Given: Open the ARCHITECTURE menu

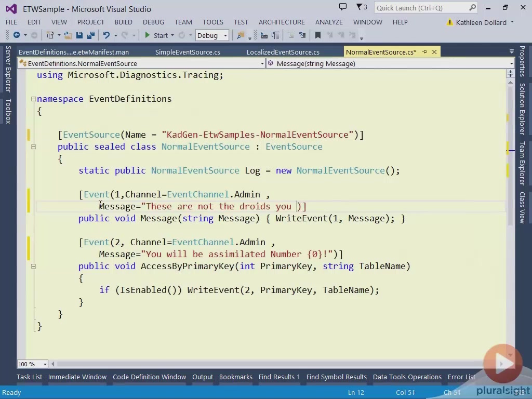Looking at the screenshot, I should [x=282, y=22].
